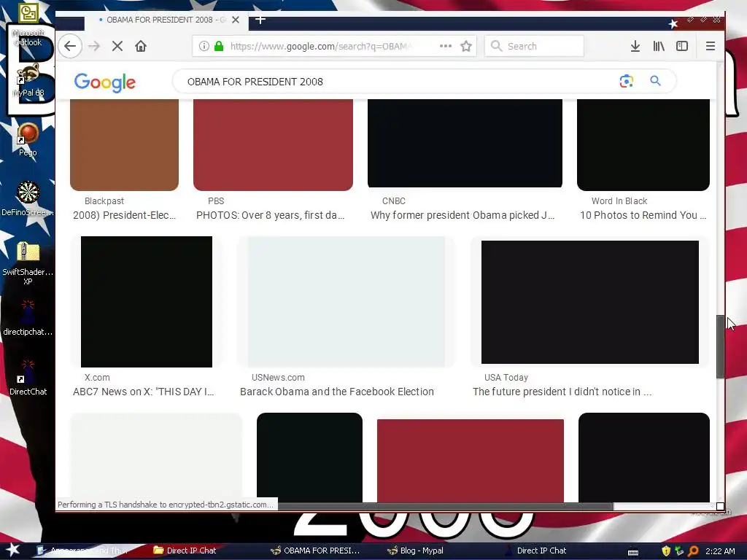Open the Library bookshelf icon
The height and width of the screenshot is (560, 747).
pos(659,46)
